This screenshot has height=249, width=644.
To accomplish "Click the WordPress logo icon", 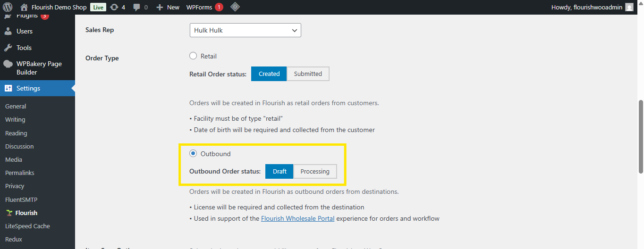I will (x=7, y=7).
